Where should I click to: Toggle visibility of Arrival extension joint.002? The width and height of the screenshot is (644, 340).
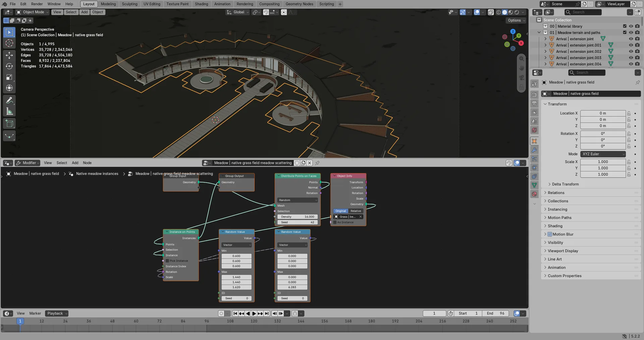[x=631, y=51]
